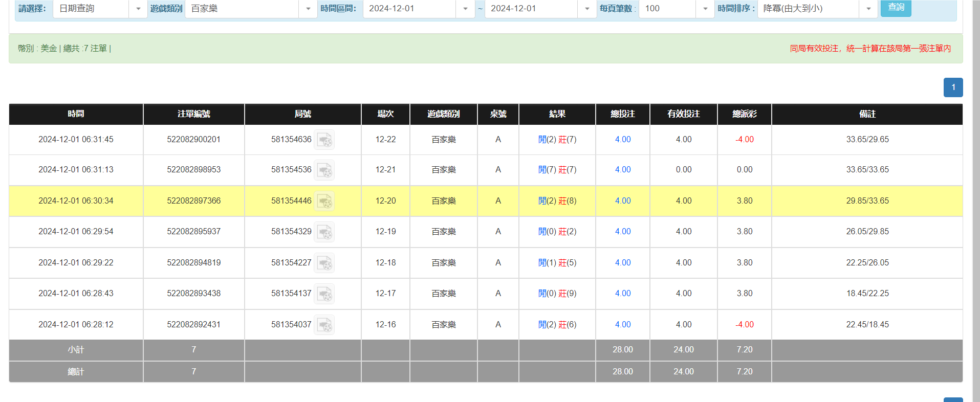Click total bet 4.00 link for 06:31:45
This screenshot has width=980, height=402.
click(622, 140)
